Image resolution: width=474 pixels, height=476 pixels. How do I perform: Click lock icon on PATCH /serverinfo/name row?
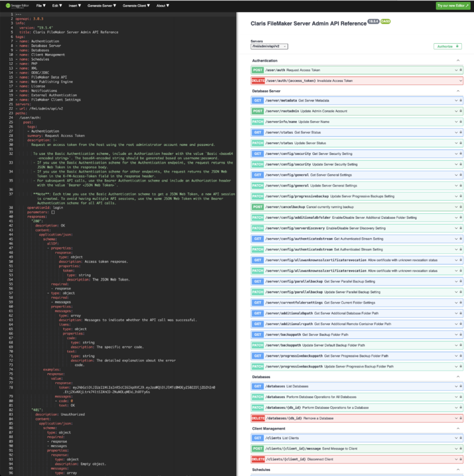[461, 121]
